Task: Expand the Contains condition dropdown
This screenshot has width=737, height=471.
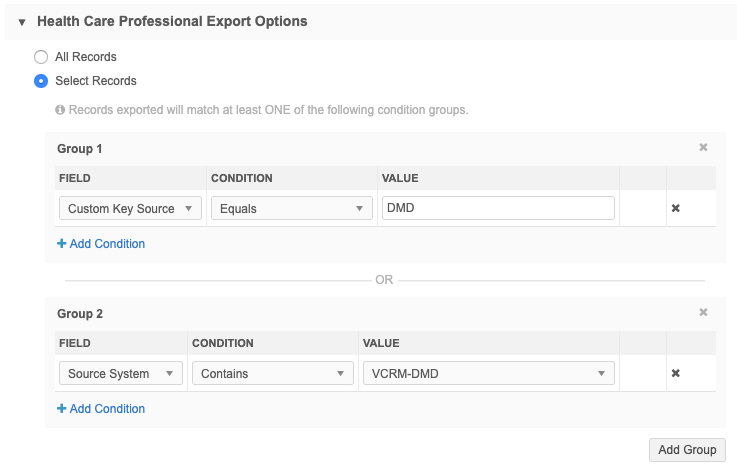Action: (272, 373)
